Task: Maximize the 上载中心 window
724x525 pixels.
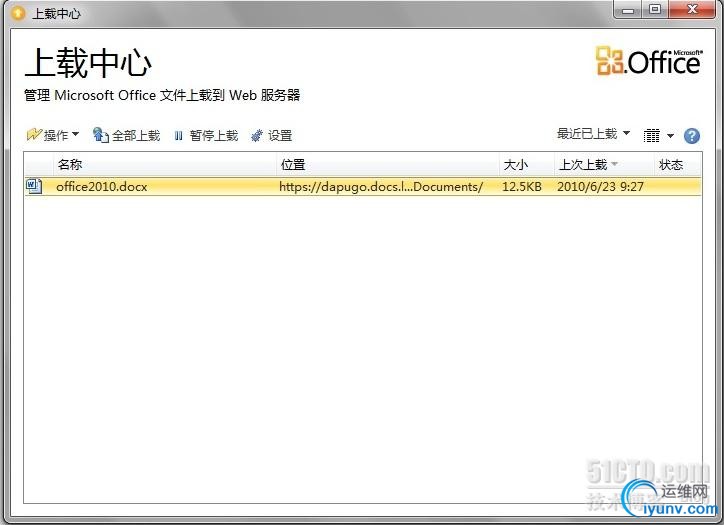Action: pos(655,10)
